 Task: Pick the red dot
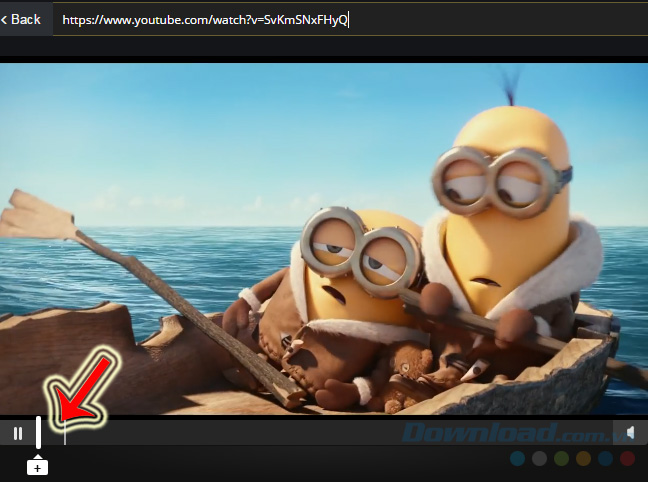627,459
